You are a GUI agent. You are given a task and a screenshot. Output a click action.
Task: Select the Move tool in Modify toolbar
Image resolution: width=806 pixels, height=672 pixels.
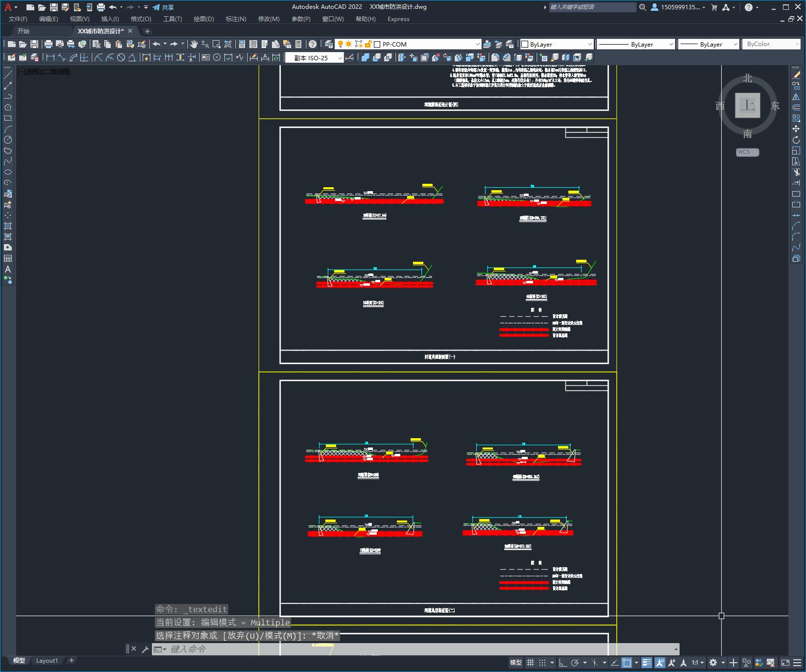click(x=796, y=129)
